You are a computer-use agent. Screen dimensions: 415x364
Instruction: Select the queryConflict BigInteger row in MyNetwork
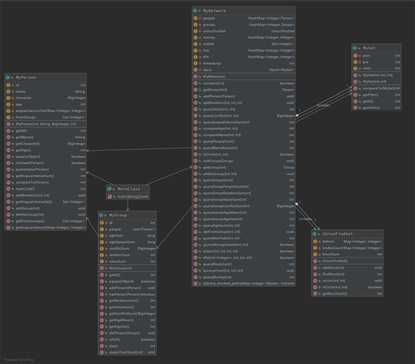pos(244,116)
